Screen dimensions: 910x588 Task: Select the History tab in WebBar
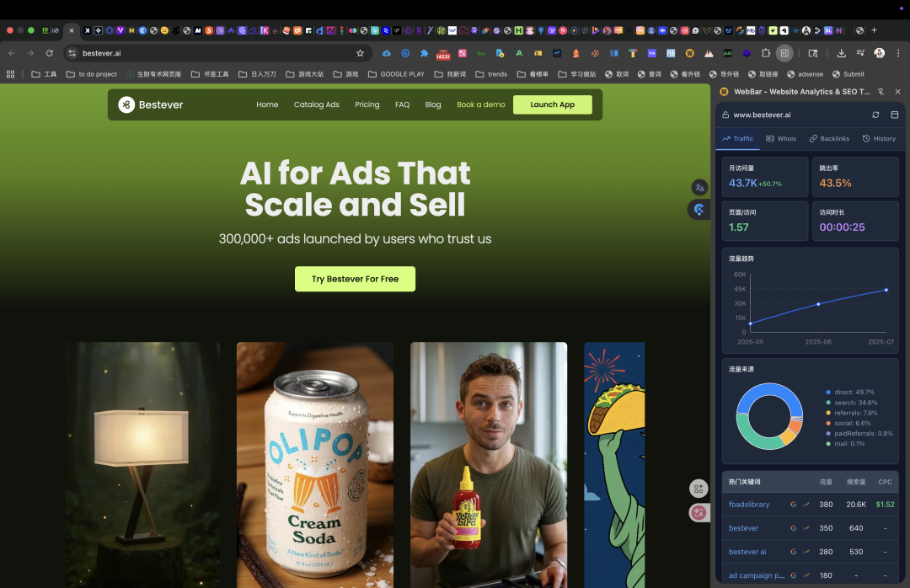pyautogui.click(x=879, y=139)
